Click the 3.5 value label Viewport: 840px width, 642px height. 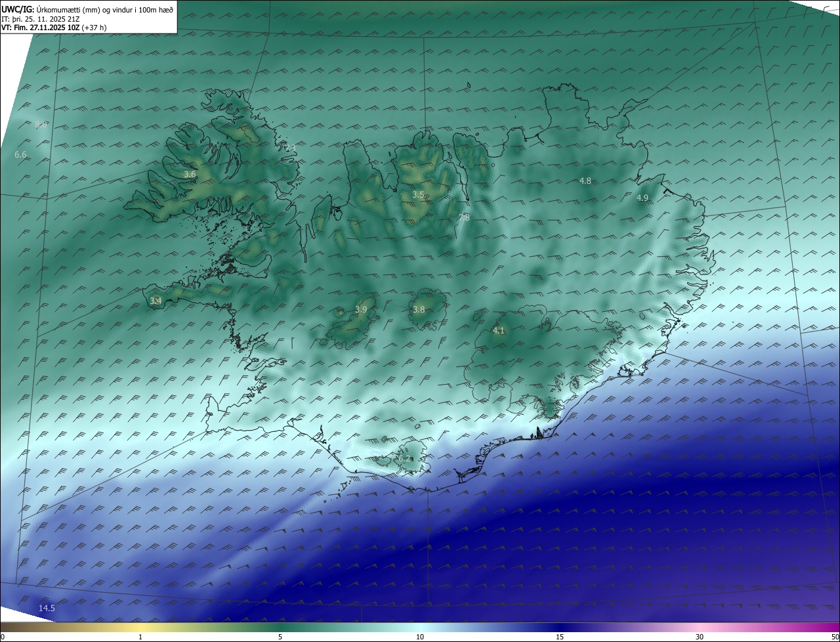coord(418,195)
